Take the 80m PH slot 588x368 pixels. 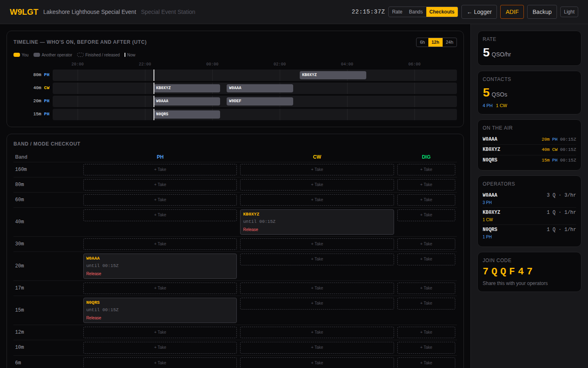[x=160, y=185]
